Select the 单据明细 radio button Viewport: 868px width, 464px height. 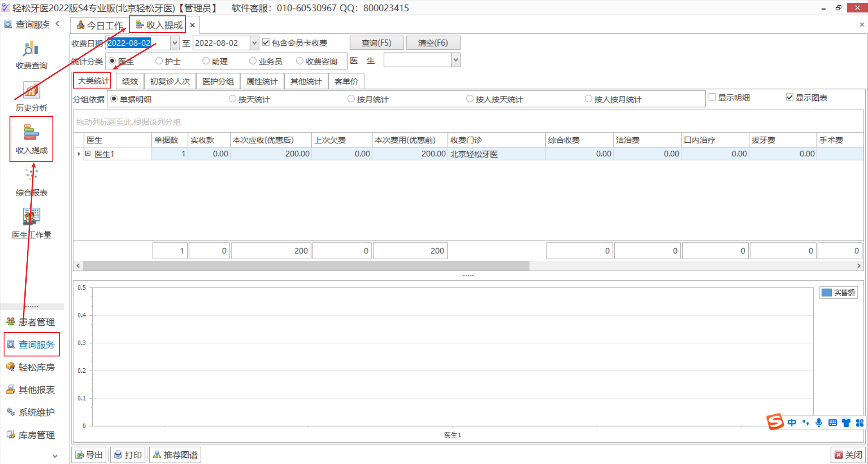click(114, 98)
